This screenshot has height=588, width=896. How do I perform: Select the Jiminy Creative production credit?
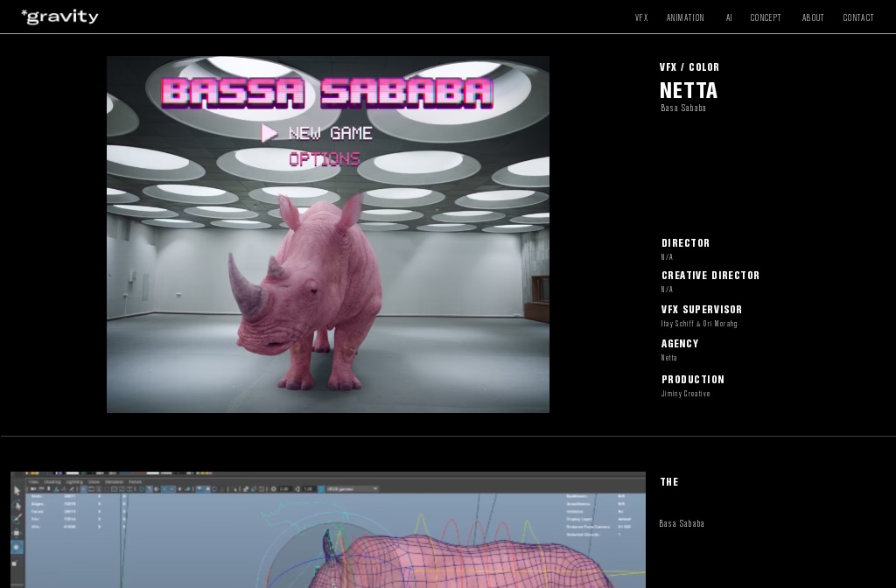pos(685,394)
